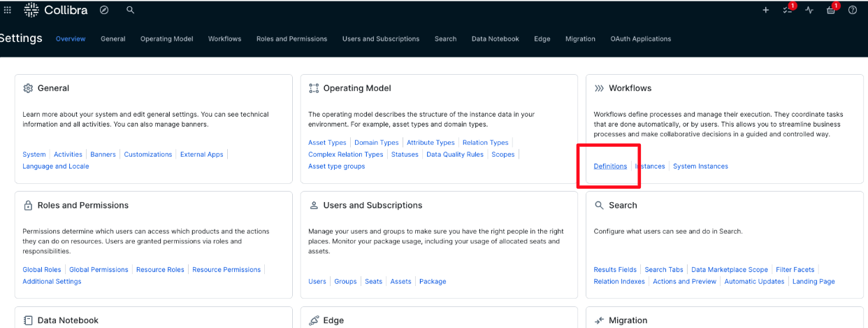The height and width of the screenshot is (328, 868).
Task: Open the Attribute Types link
Action: [x=431, y=143]
